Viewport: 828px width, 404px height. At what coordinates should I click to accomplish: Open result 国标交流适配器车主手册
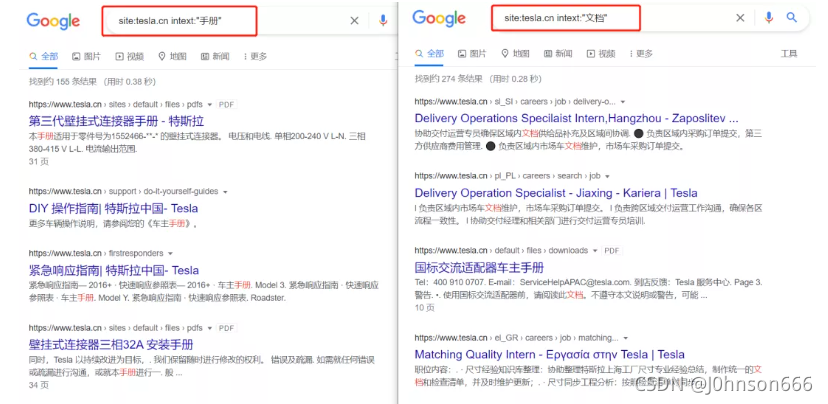(x=479, y=267)
